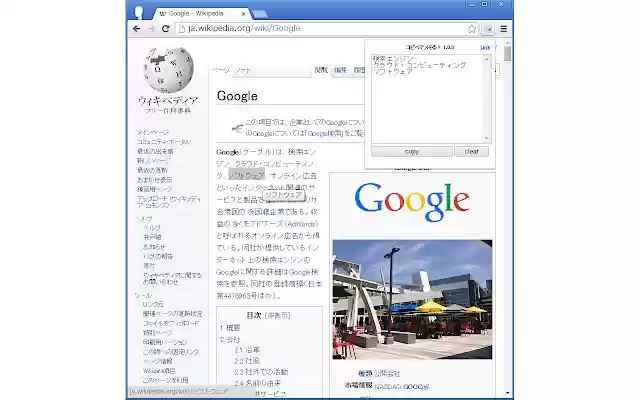Select the 編集 edit tab
The image size is (640, 400).
point(340,70)
